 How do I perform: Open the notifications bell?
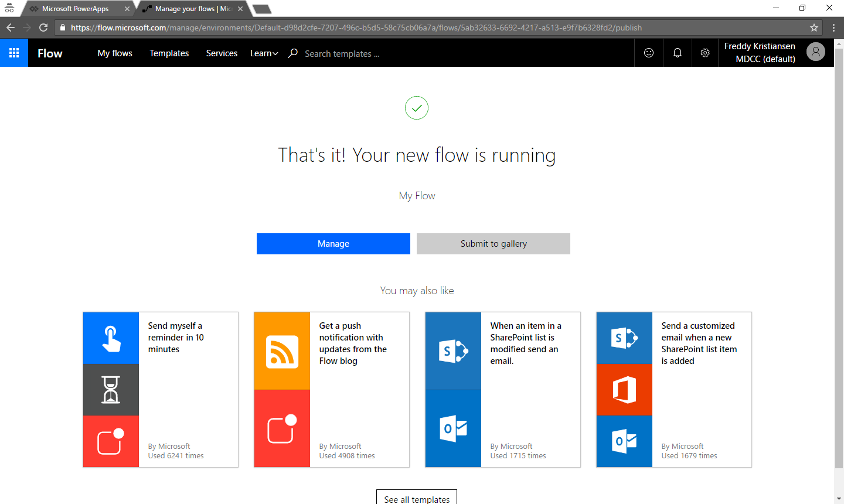coord(677,53)
